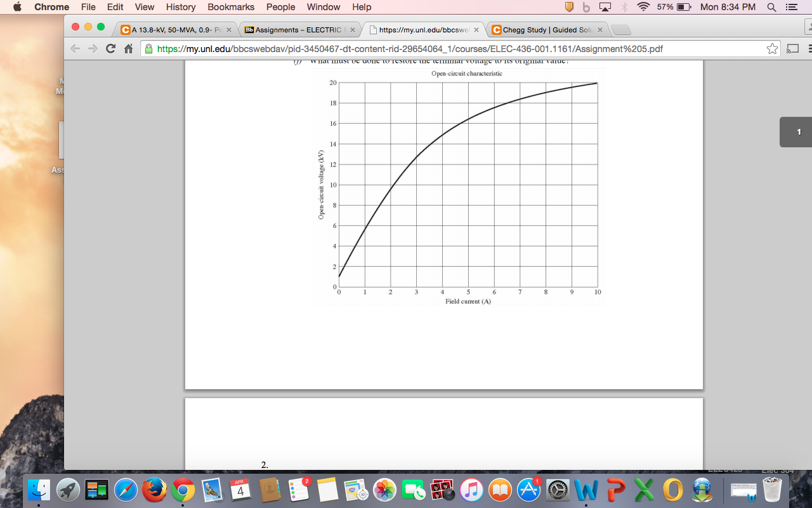Screen dimensions: 812x508
Task: Click the clock showing Mon 8:34 PM
Action: (728, 7)
